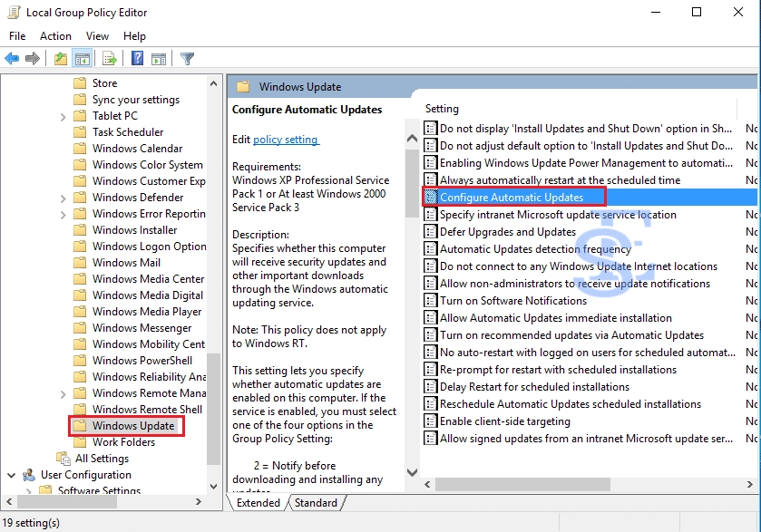
Task: Open the Help question mark icon
Action: (x=138, y=58)
